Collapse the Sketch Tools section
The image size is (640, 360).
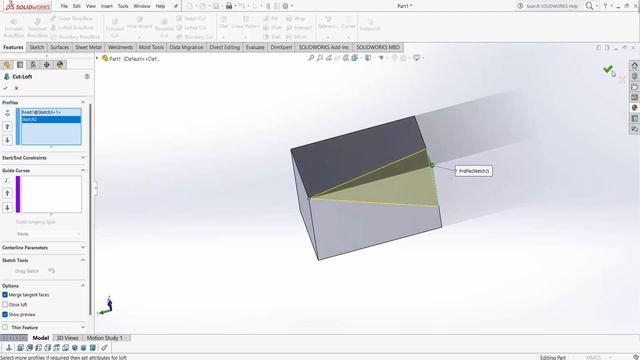pyautogui.click(x=83, y=260)
